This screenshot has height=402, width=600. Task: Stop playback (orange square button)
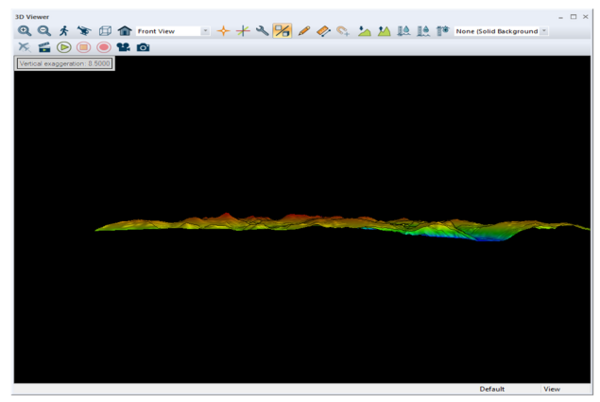(84, 47)
